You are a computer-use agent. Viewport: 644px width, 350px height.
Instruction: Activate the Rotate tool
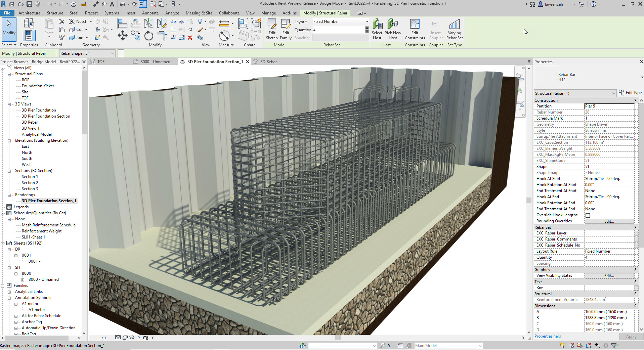pyautogui.click(x=149, y=36)
